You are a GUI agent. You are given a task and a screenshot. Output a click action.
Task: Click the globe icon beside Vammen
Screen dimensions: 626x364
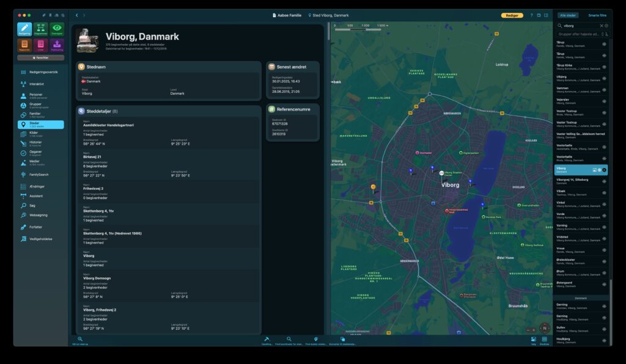point(604,89)
